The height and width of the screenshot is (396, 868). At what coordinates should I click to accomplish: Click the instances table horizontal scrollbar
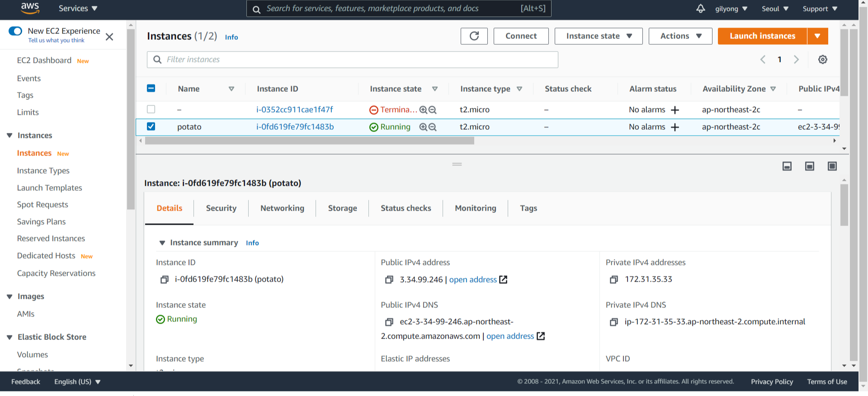click(x=310, y=141)
